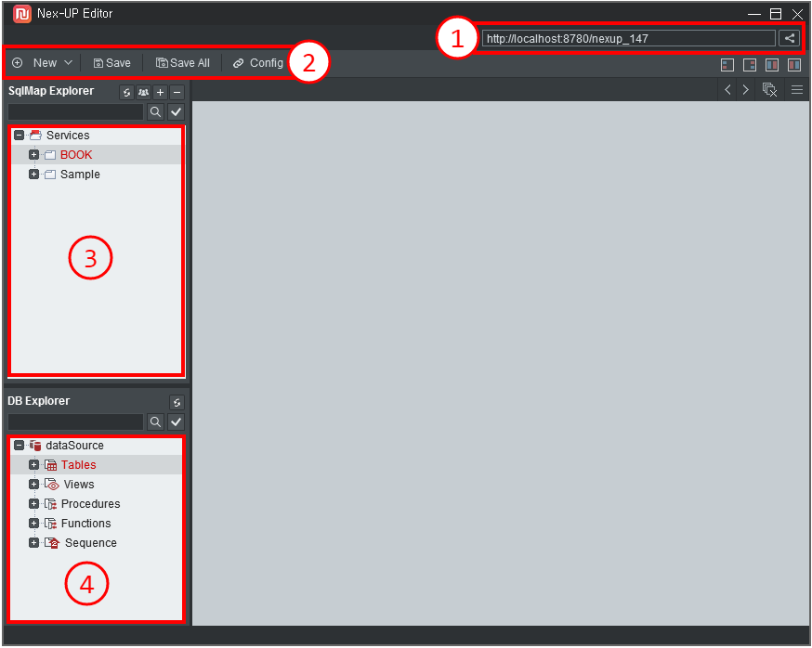Collapse the dataSource tree node
Image resolution: width=812 pixels, height=648 pixels.
tap(20, 445)
